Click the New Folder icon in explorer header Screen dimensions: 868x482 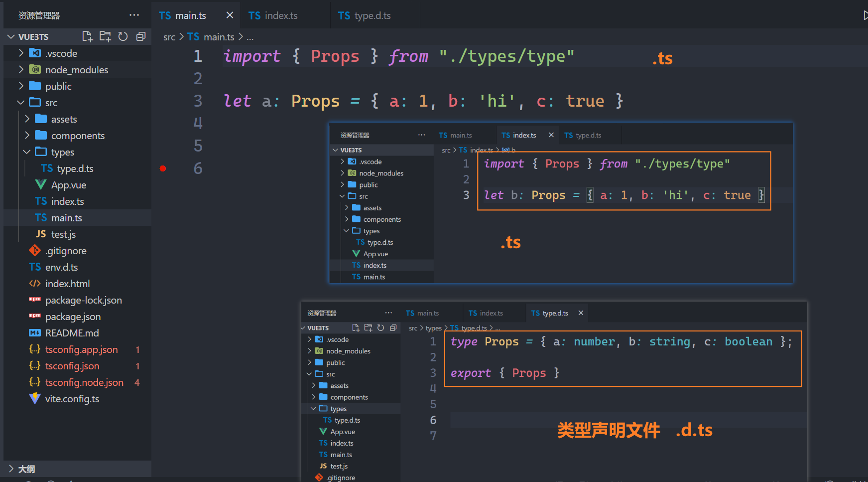(x=105, y=36)
